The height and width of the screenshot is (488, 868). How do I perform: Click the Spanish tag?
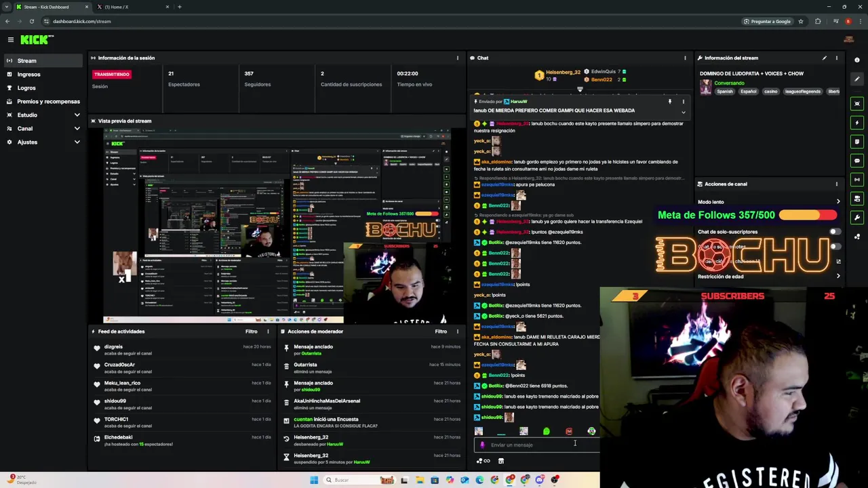pyautogui.click(x=725, y=91)
